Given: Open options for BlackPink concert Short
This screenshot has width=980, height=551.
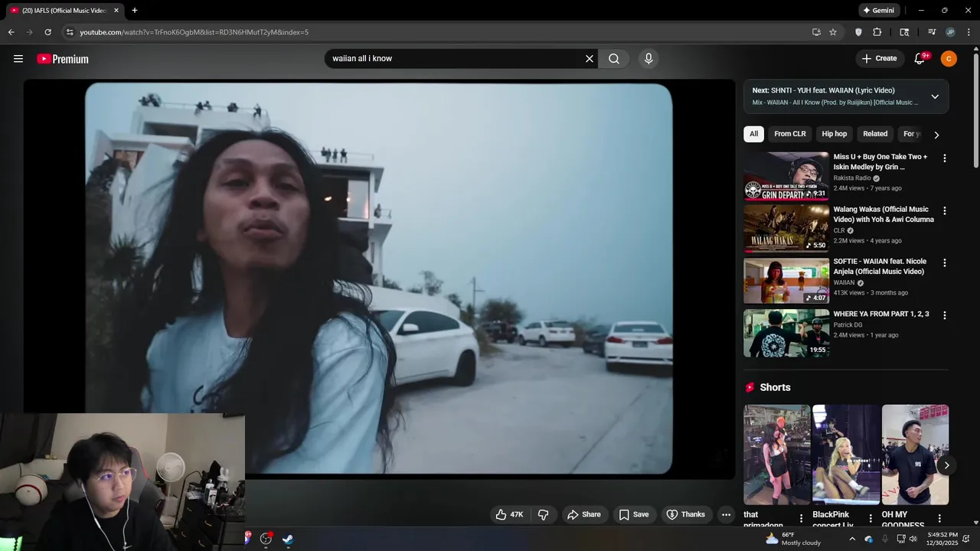Looking at the screenshot, I should point(871,518).
